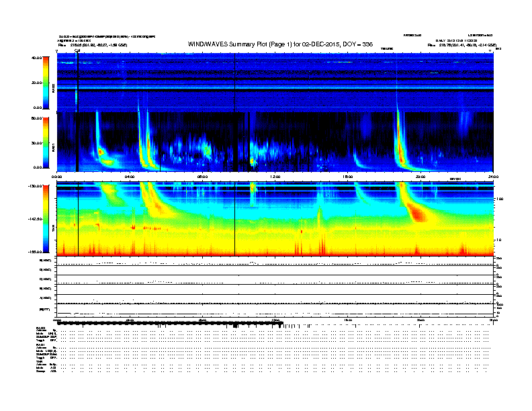
Task: Click the -130.00 label on TNR scale
Action: pos(35,186)
